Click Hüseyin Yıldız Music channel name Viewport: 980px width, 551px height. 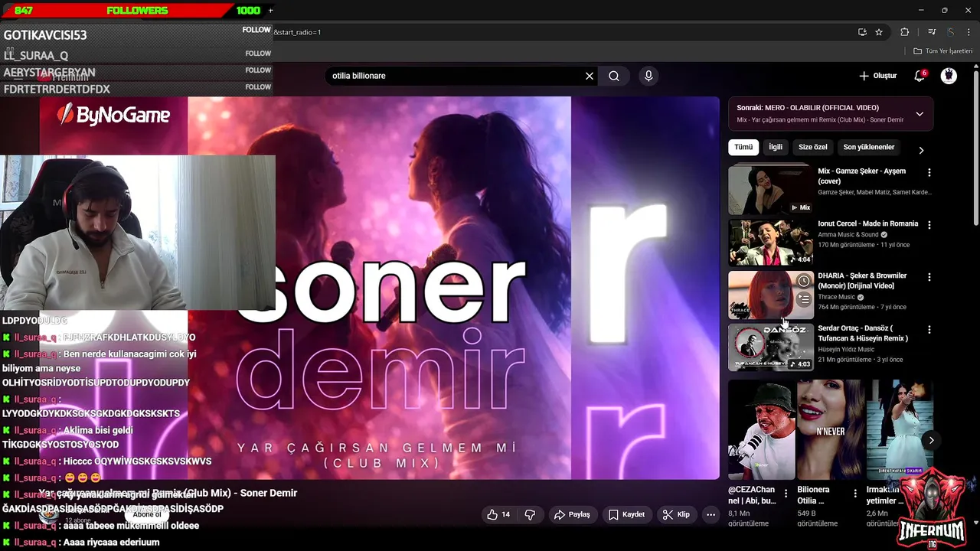847,350
